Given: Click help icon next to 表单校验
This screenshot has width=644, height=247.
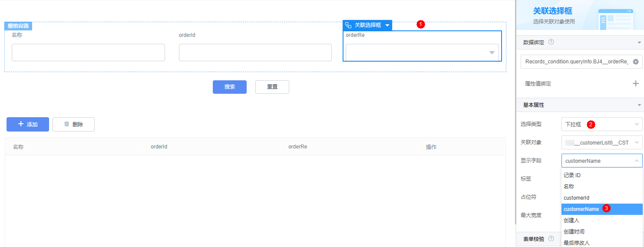Looking at the screenshot, I should [551, 238].
